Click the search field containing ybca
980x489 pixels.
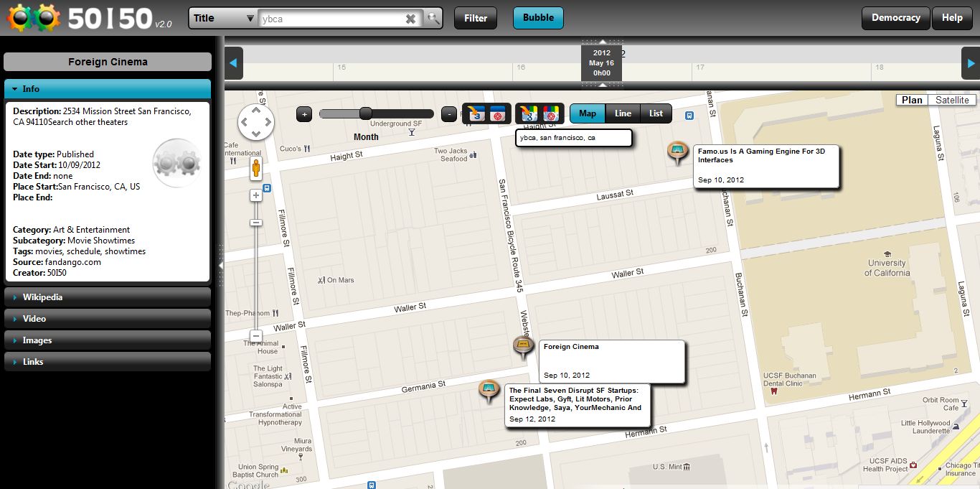click(331, 19)
